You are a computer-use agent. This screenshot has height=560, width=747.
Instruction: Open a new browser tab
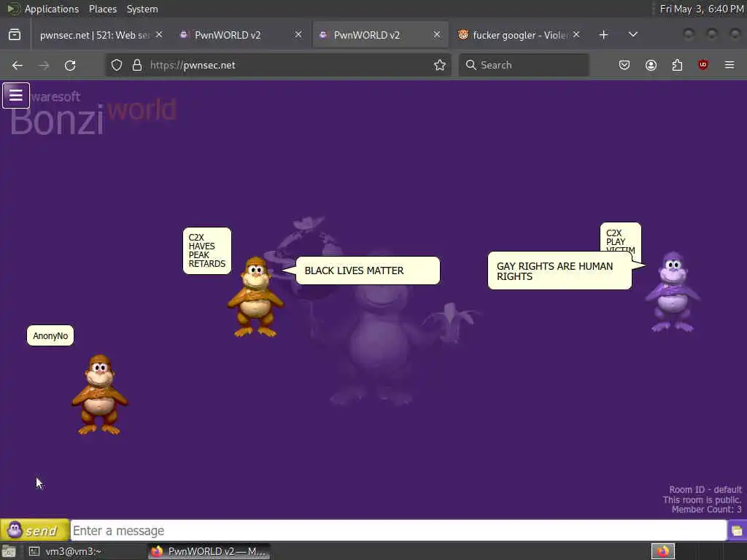[x=603, y=35]
